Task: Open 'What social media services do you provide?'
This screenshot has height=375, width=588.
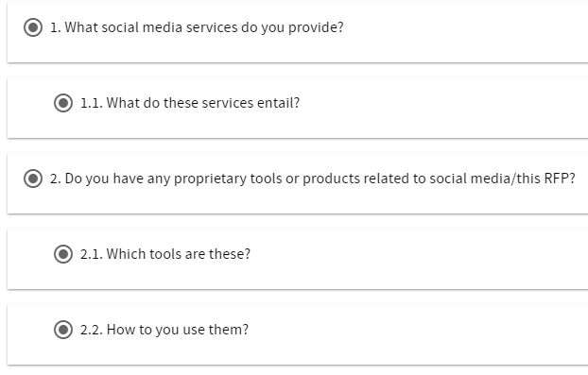Action: pyautogui.click(x=204, y=27)
